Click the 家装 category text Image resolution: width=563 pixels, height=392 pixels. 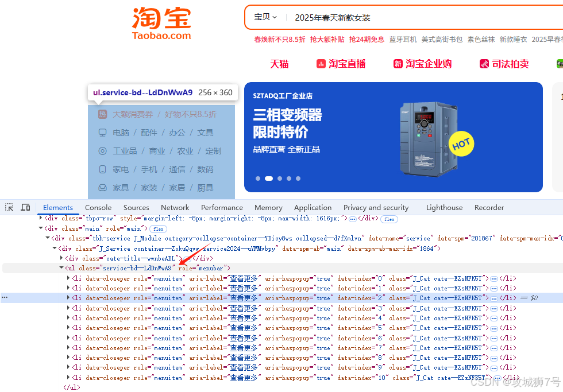point(149,188)
